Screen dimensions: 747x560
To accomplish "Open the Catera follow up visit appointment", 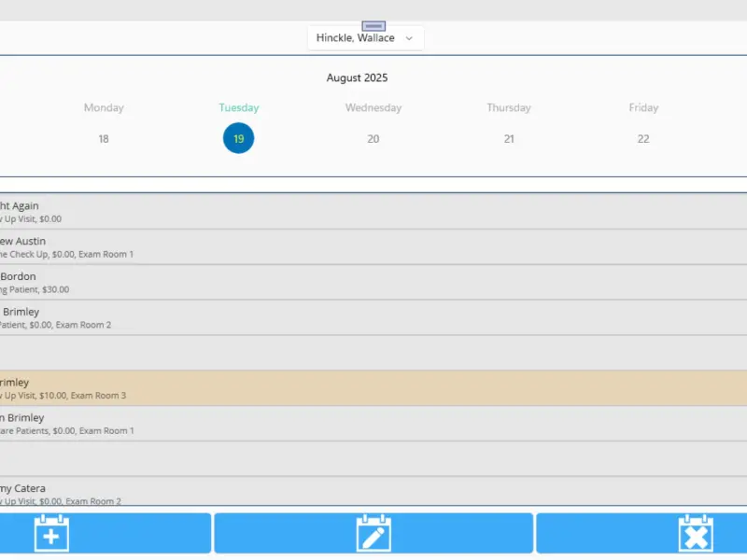I will click(373, 492).
